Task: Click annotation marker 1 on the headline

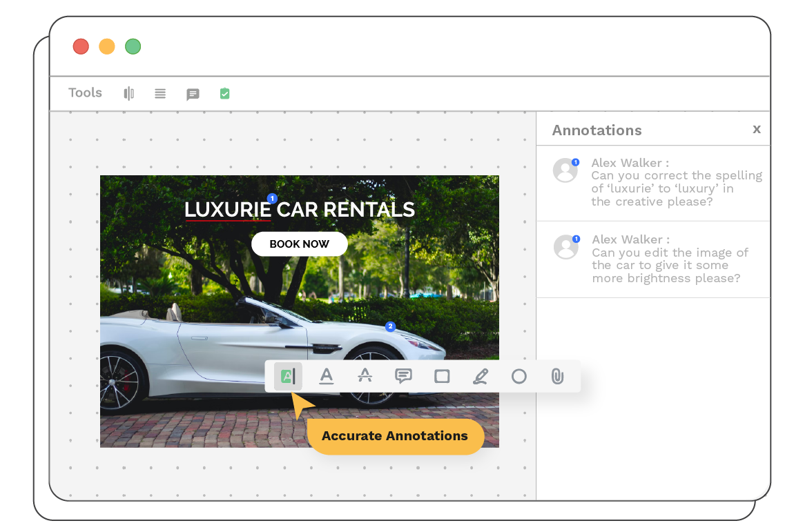Action: pyautogui.click(x=271, y=198)
